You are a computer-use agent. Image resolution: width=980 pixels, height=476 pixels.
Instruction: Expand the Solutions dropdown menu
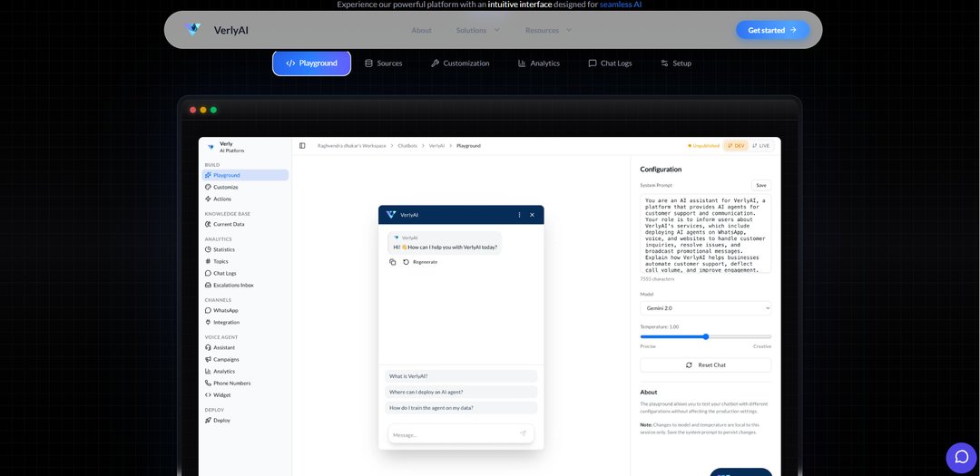pos(477,30)
